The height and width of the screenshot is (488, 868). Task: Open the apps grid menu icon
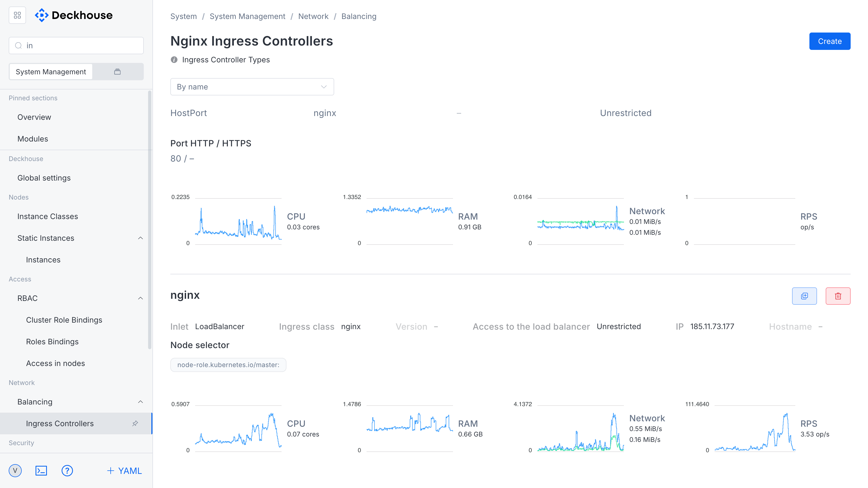point(17,15)
